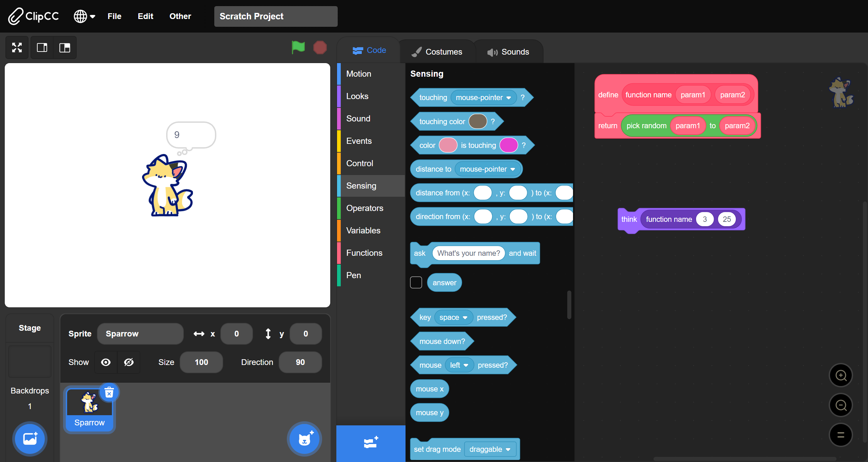Image resolution: width=868 pixels, height=462 pixels.
Task: Edit the value 25 in think block
Action: [x=727, y=219]
